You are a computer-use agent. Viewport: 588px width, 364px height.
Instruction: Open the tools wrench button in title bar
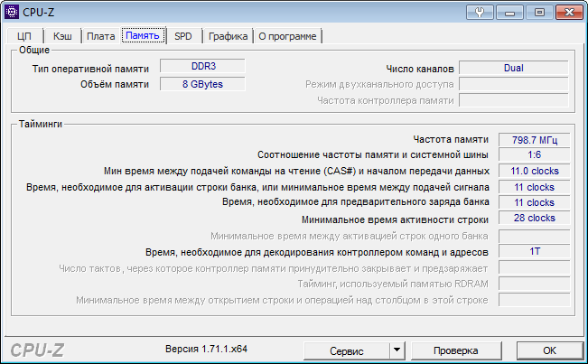click(480, 13)
